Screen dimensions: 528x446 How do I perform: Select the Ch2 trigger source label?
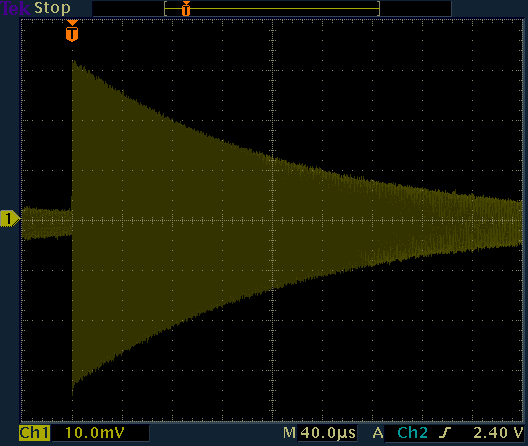(x=412, y=433)
